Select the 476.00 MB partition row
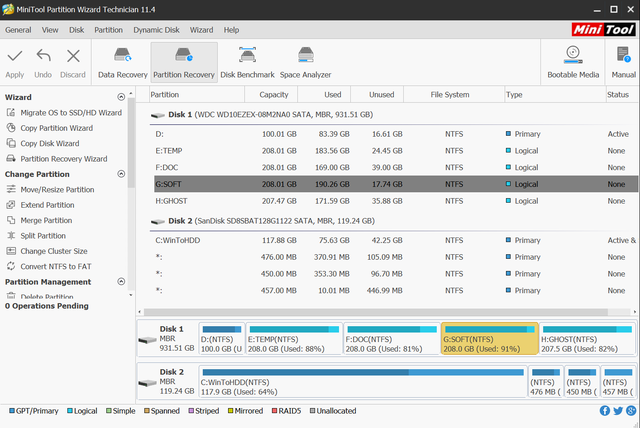This screenshot has width=640, height=428. (x=396, y=257)
